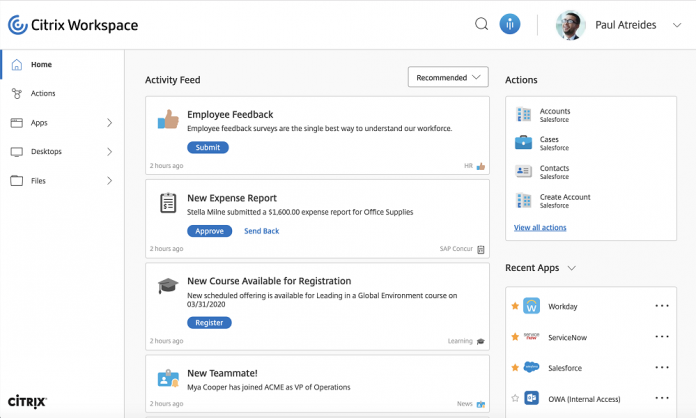Open the search magnifier icon

[x=482, y=24]
